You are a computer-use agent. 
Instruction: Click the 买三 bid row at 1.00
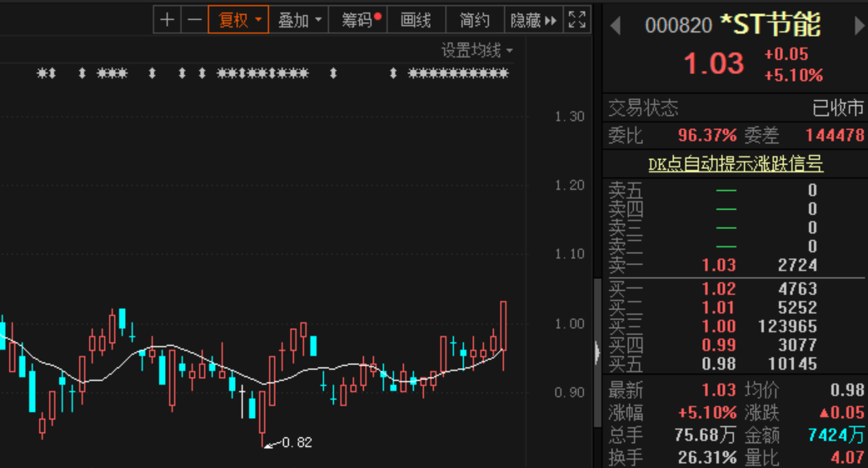click(719, 326)
